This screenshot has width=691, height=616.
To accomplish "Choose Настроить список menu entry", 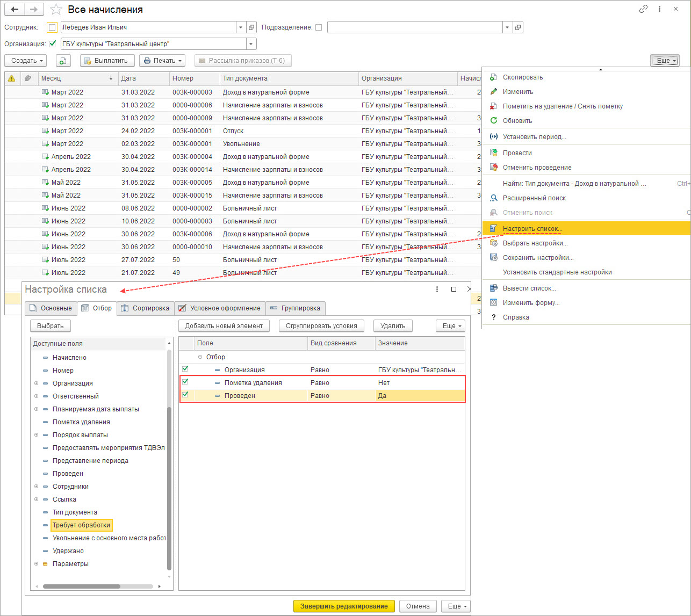I will coord(586,229).
